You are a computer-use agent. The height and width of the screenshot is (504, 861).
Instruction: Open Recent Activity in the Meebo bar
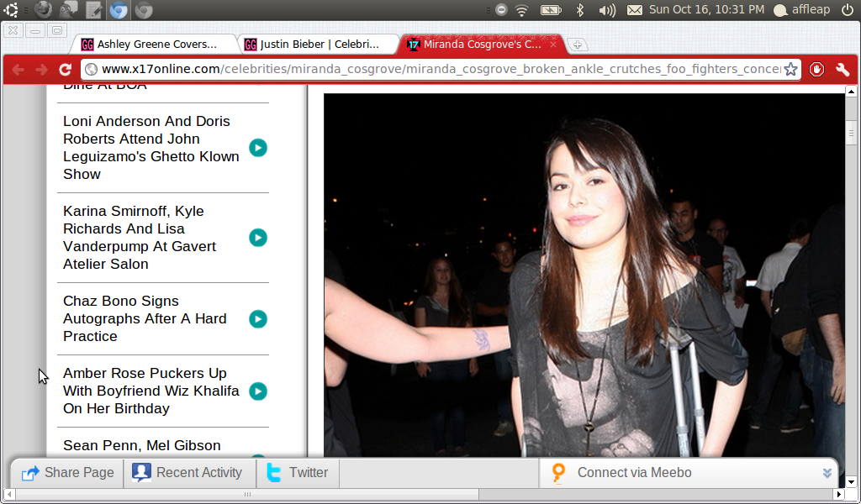point(189,473)
